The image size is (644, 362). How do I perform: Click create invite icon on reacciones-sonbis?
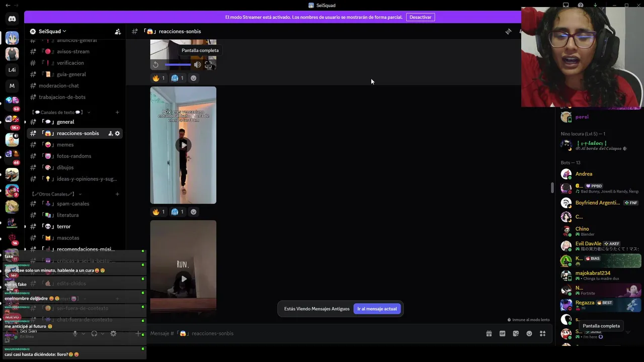pos(110,133)
